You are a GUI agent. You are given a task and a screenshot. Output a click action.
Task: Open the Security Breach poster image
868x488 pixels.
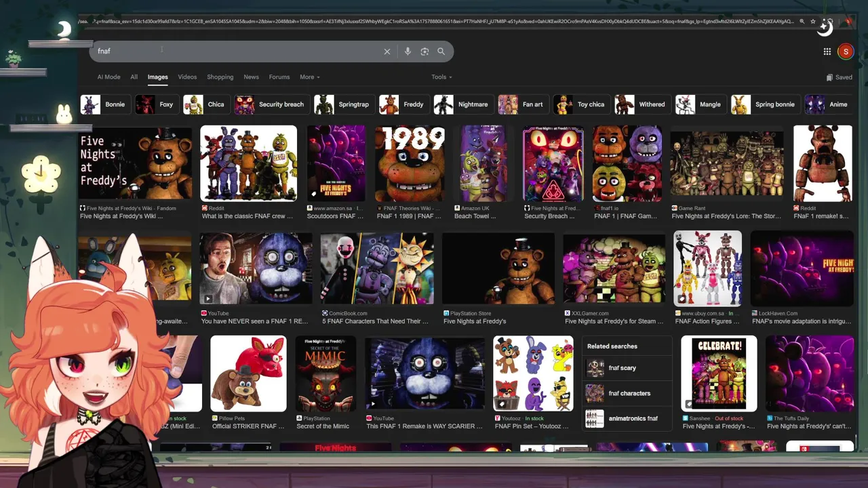click(x=553, y=163)
